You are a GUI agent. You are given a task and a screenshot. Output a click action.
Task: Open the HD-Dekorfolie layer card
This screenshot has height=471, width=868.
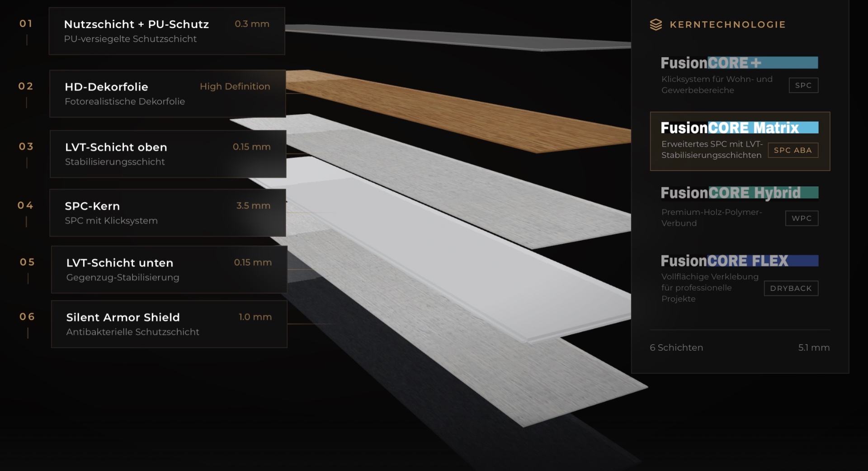(x=167, y=94)
